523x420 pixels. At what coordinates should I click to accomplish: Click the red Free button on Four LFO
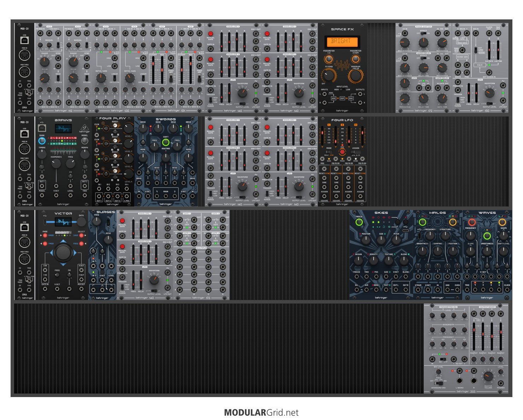tap(342, 152)
